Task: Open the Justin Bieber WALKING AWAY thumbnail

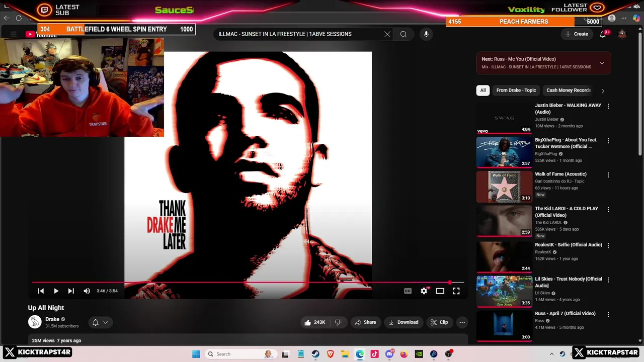Action: (504, 118)
